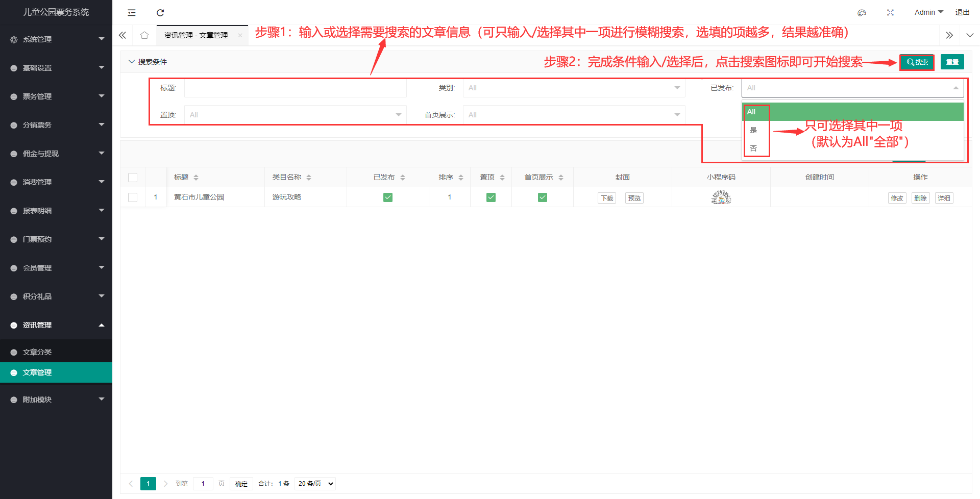Toggle 置顶 checkbox for 黄石市儿童公园
Screen dimensions: 980x499
pyautogui.click(x=491, y=197)
